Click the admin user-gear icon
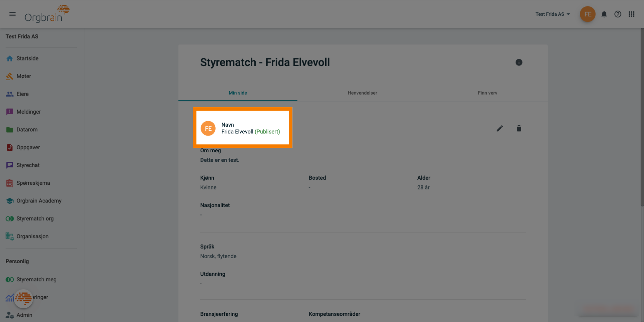 point(10,315)
